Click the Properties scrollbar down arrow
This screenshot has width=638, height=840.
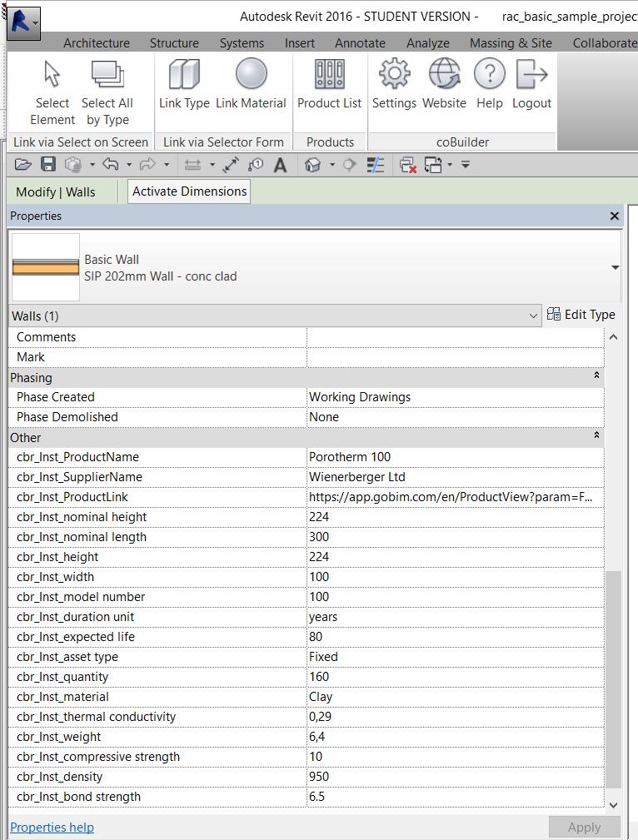click(613, 805)
